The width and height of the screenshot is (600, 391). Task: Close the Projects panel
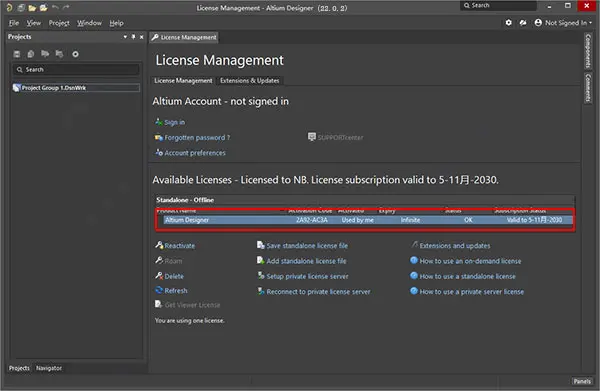(142, 37)
